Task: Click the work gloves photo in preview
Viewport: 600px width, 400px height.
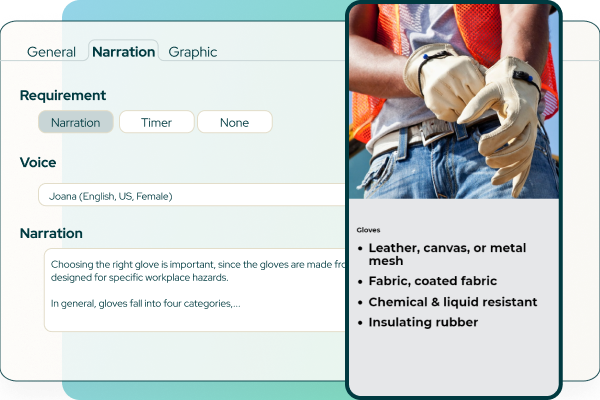Action: pos(452,100)
